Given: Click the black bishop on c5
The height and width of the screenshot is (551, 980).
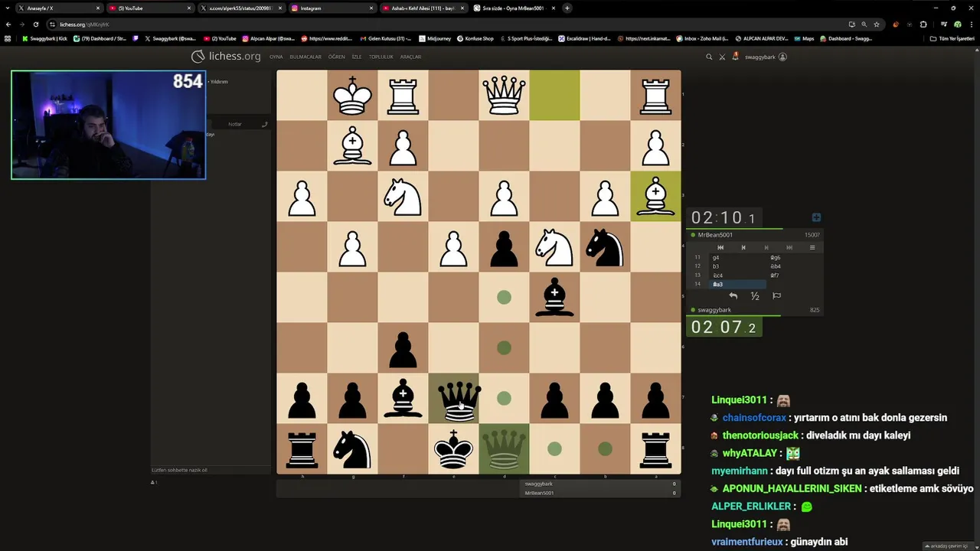Looking at the screenshot, I should 554,298.
